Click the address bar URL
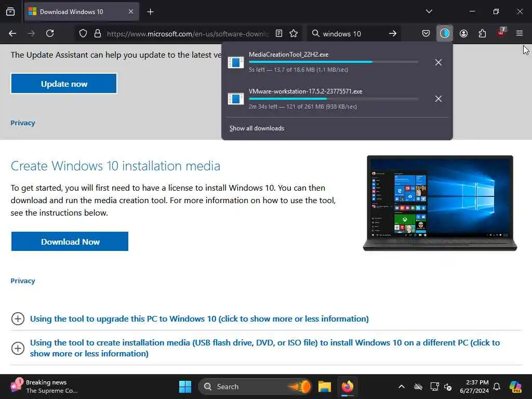Screen dimensions: 532x399 (187, 34)
